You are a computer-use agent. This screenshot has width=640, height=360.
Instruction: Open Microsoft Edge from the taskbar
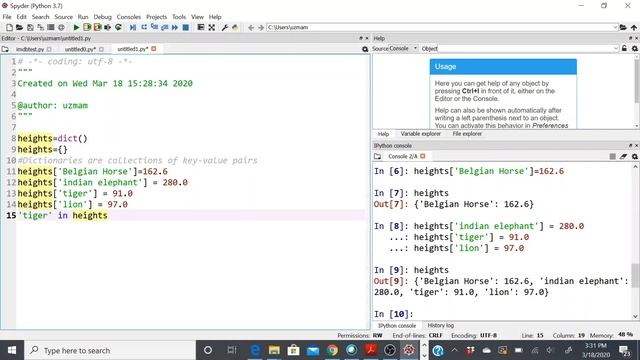[255, 350]
